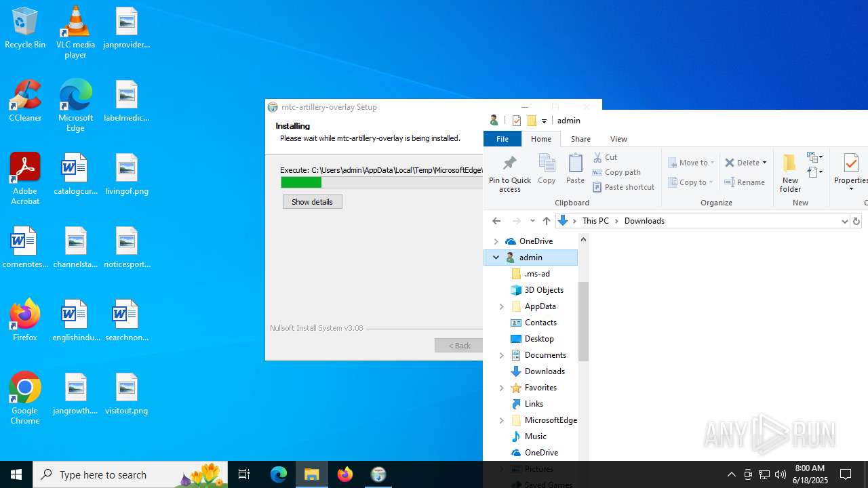Open the Recycle Bin desktop icon
The image size is (868, 488).
pos(25,28)
